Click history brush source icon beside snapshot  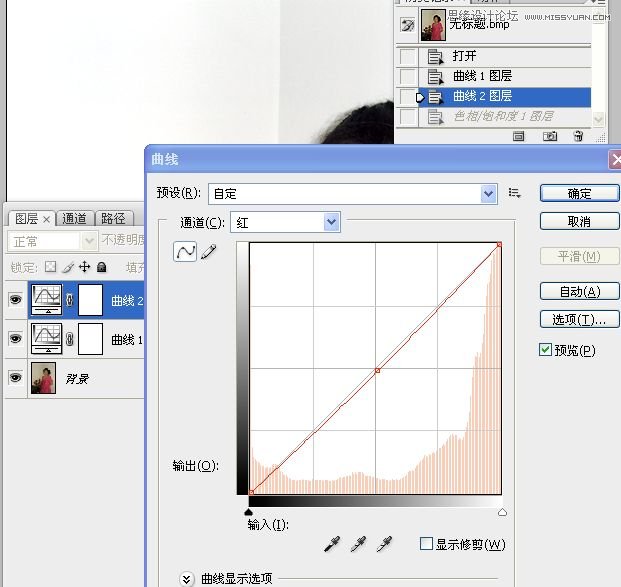click(x=408, y=25)
